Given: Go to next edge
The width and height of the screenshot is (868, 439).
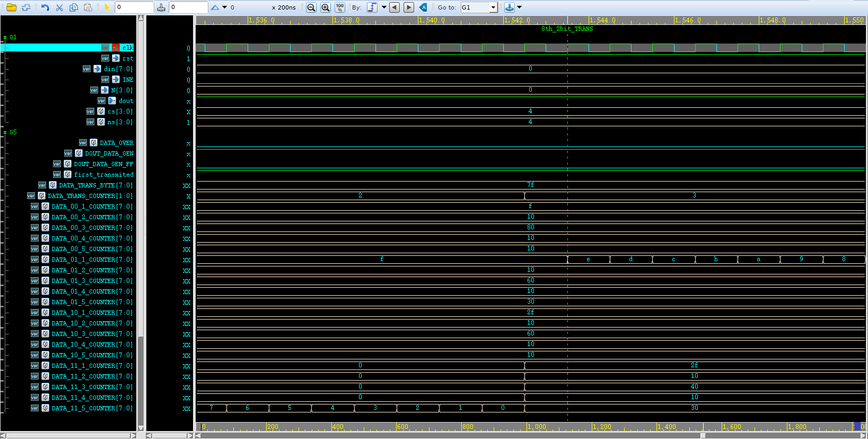Looking at the screenshot, I should 409,7.
